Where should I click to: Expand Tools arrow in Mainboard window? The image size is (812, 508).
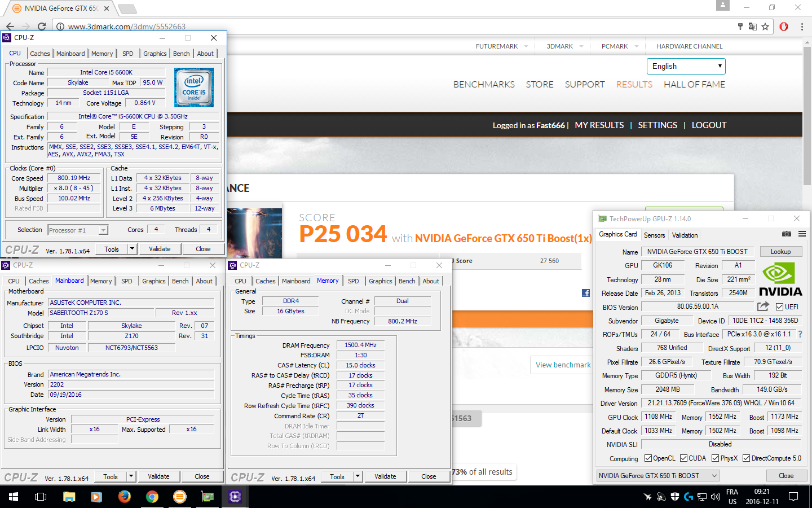pos(131,476)
